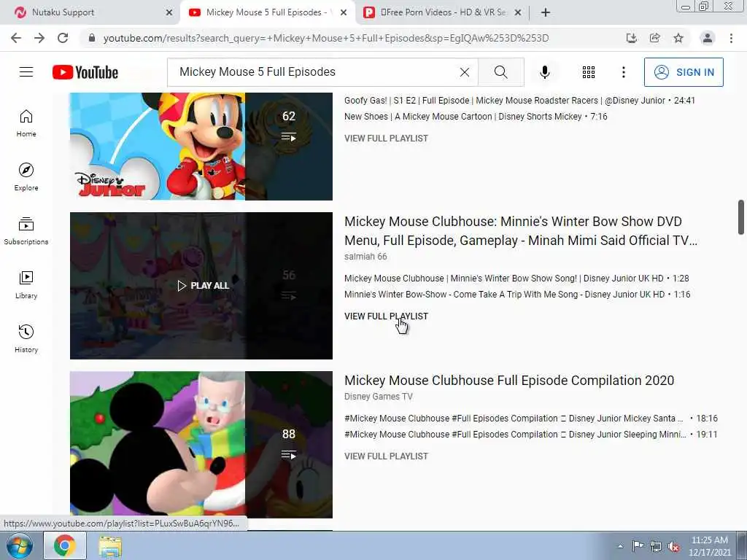Bookmark this page with the star icon

[678, 38]
